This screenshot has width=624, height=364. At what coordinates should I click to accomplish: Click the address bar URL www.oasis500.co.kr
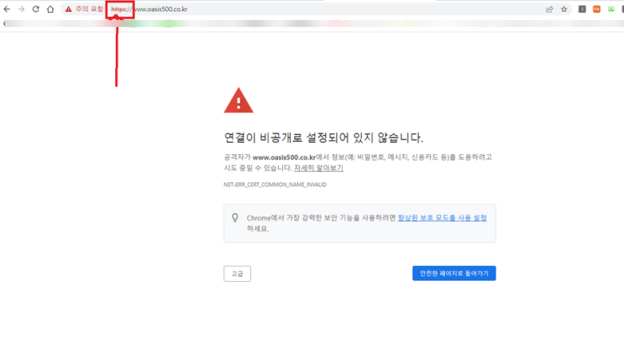coord(160,9)
